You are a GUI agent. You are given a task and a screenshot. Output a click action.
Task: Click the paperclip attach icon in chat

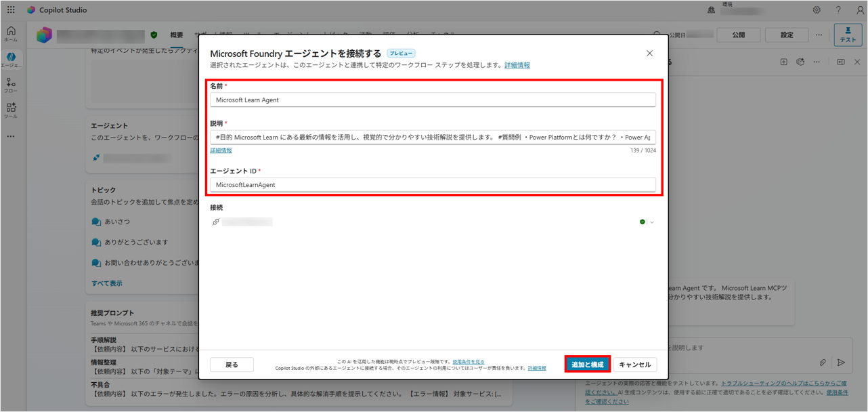point(823,363)
